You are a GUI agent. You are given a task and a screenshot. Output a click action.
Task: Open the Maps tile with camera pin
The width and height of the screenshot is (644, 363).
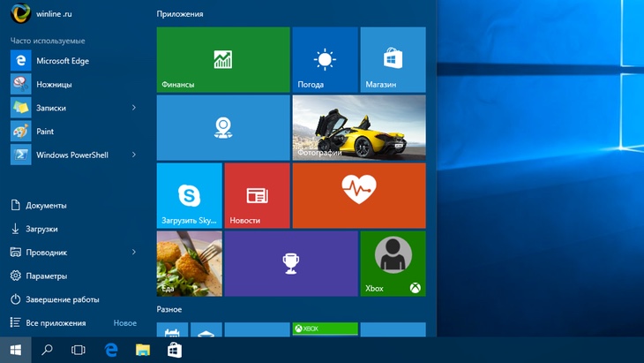pos(222,128)
